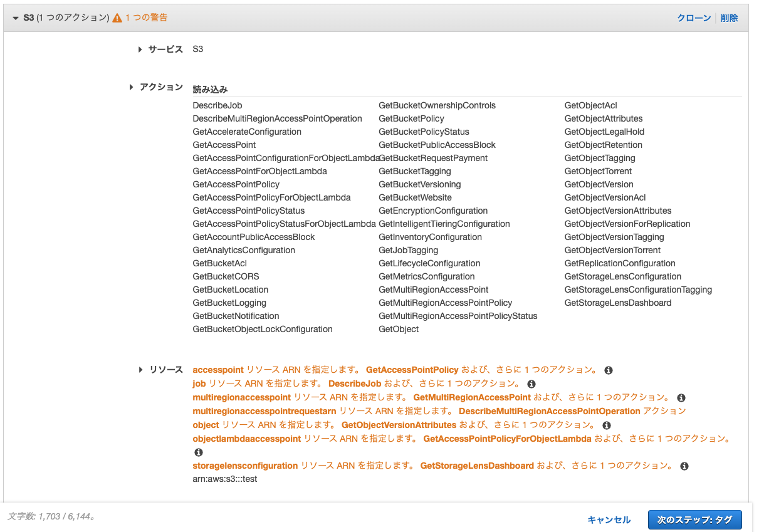
Task: Click GetBucketTagging action
Action: (415, 171)
